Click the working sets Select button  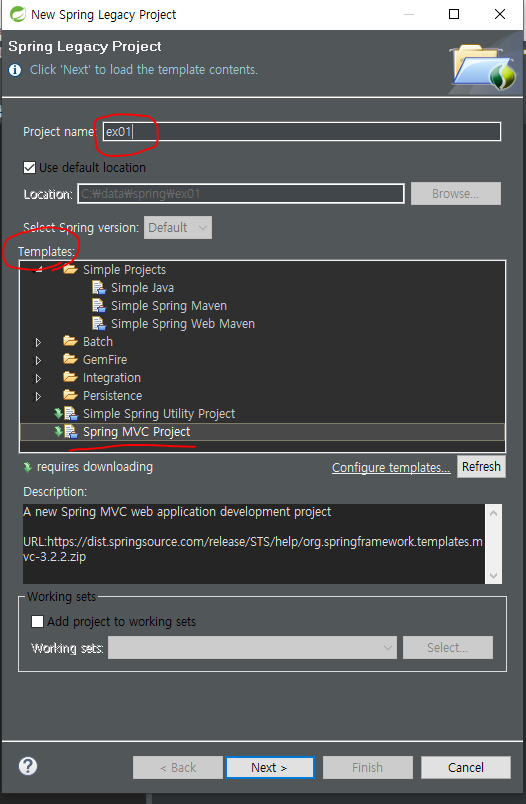448,648
